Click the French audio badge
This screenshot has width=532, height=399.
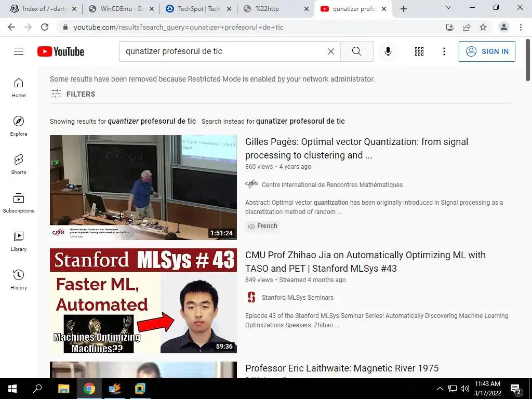[x=262, y=226]
